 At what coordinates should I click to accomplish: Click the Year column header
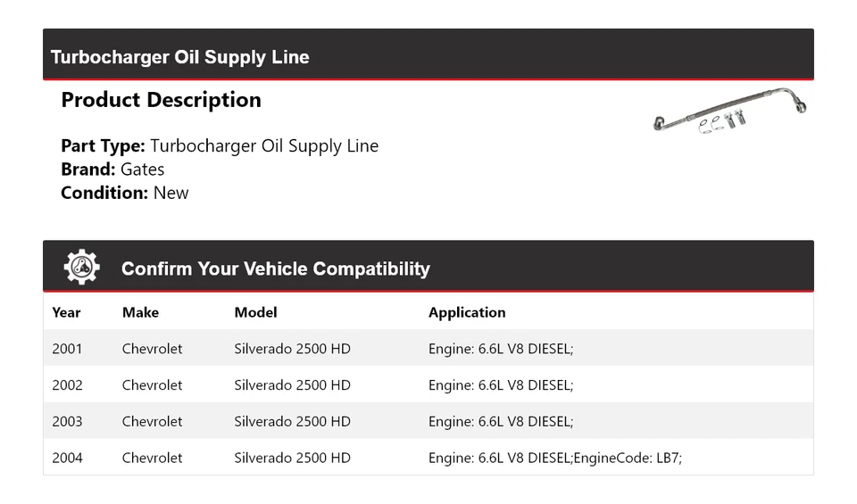click(x=66, y=312)
